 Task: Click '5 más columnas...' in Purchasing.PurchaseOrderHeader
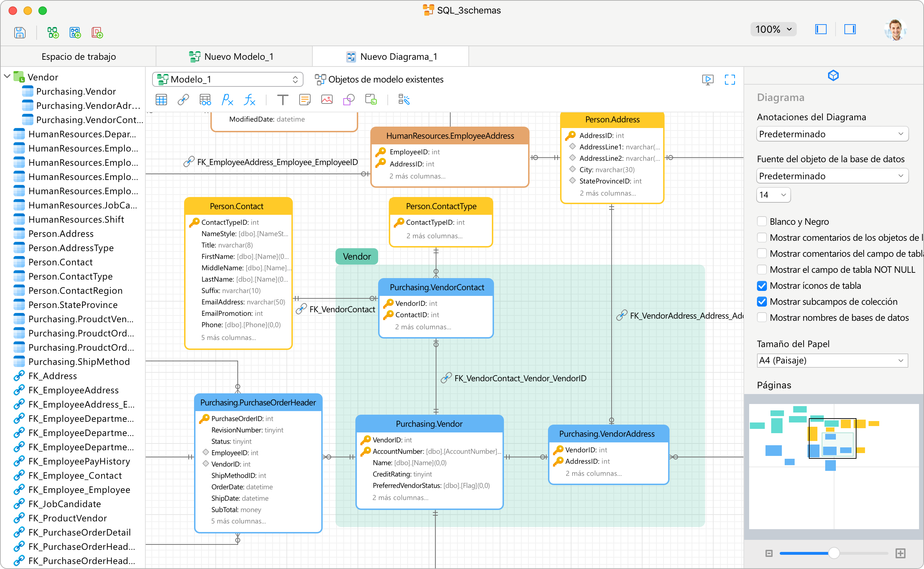(x=238, y=521)
